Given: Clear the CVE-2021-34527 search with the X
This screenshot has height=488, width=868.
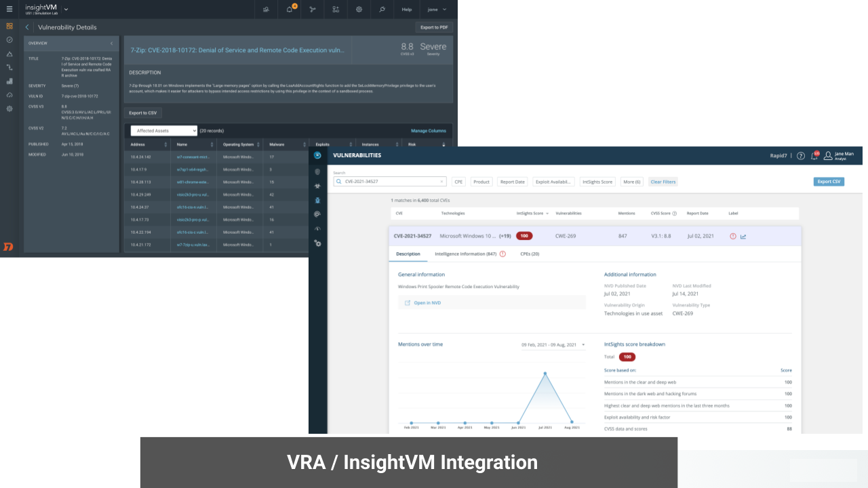Looking at the screenshot, I should [442, 182].
